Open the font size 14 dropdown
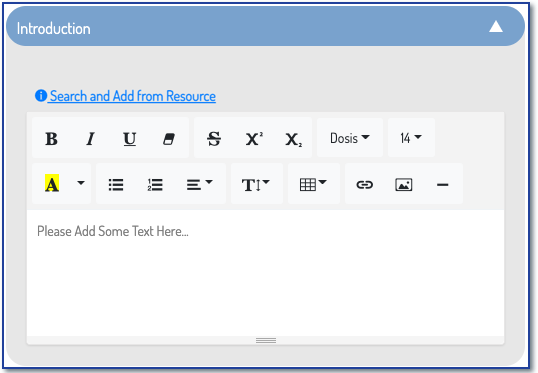The image size is (538, 373). click(411, 138)
